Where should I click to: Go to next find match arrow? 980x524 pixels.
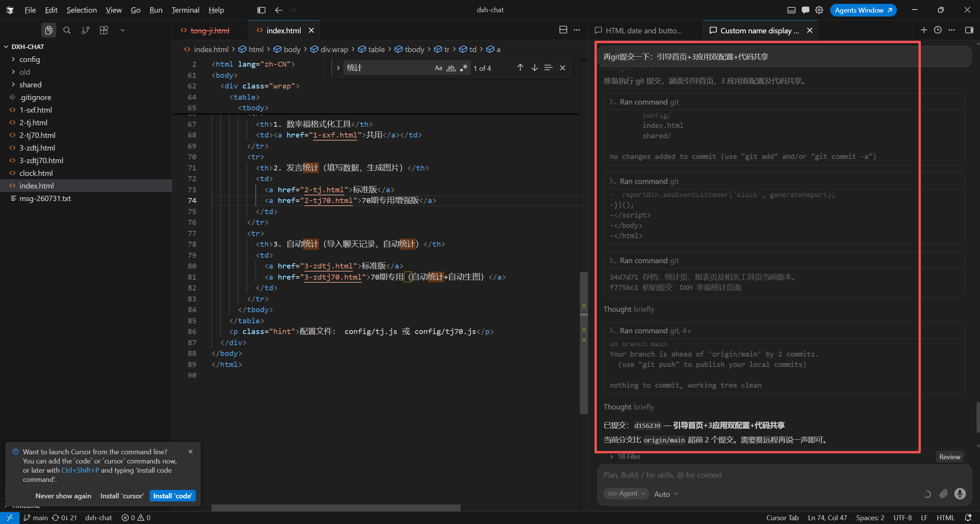[x=534, y=68]
